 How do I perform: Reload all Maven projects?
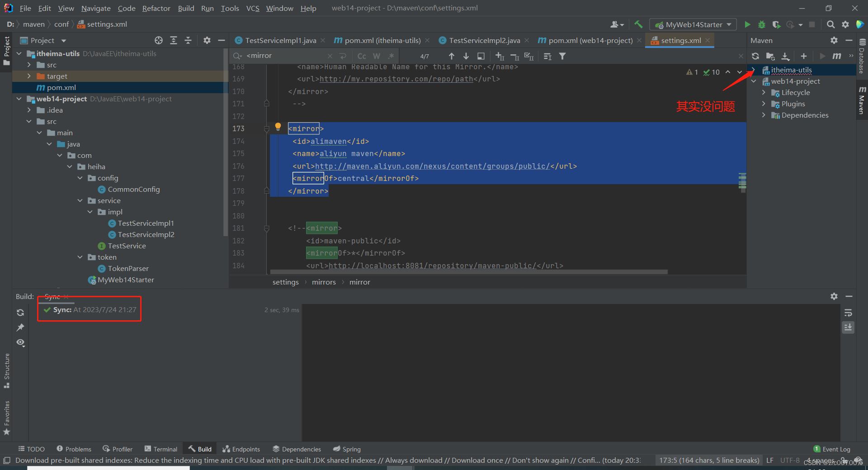click(x=755, y=56)
